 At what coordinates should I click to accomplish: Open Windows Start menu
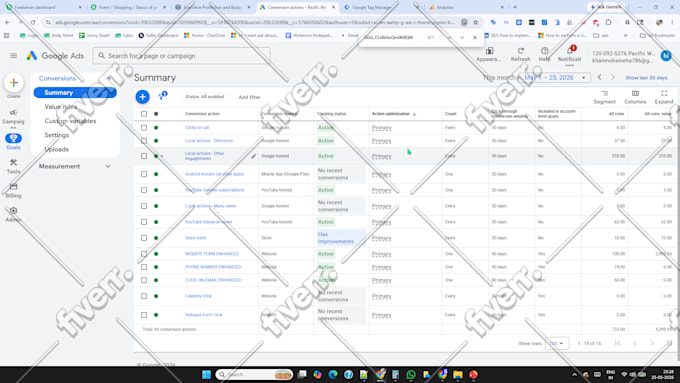[x=206, y=374]
